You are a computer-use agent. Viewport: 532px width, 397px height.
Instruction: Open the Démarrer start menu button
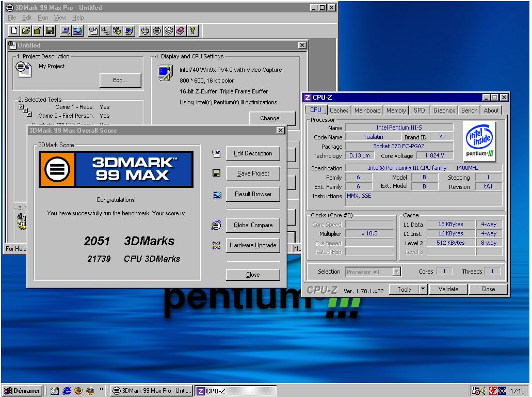pos(22,391)
